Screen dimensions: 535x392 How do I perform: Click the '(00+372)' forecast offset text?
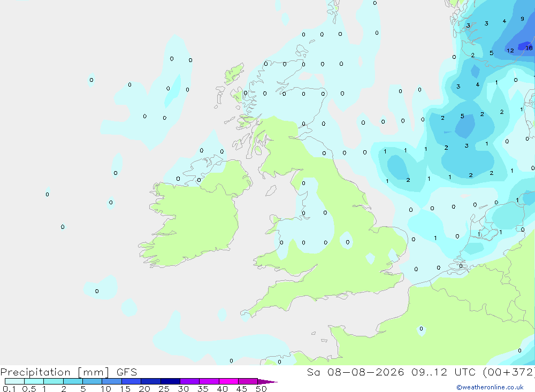508,372
